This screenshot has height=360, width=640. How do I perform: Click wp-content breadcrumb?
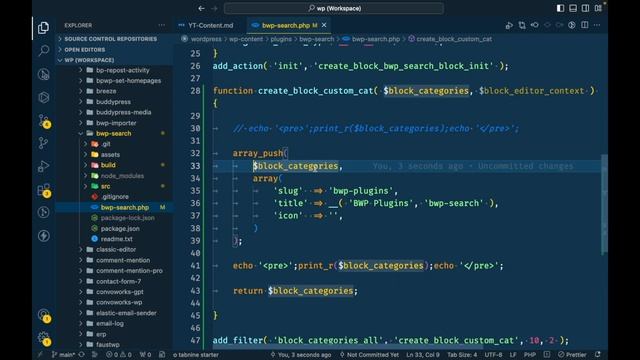[246, 39]
